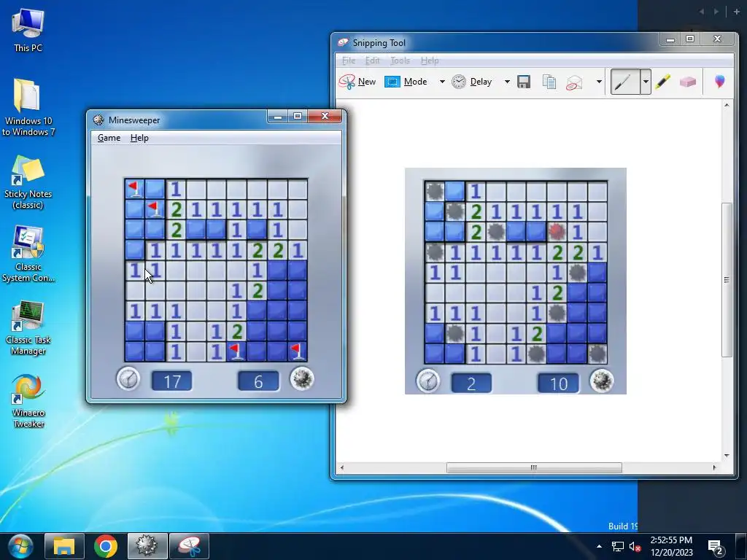The height and width of the screenshot is (560, 747).
Task: Open the Help menu in Snipping Tool
Action: point(430,61)
